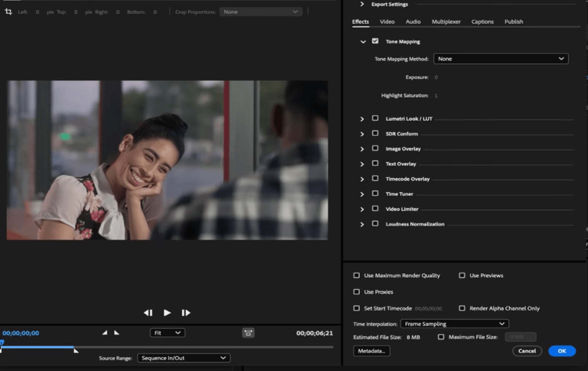The height and width of the screenshot is (371, 588).
Task: Click the duration timecode 00;00;06;21
Action: tap(315, 333)
